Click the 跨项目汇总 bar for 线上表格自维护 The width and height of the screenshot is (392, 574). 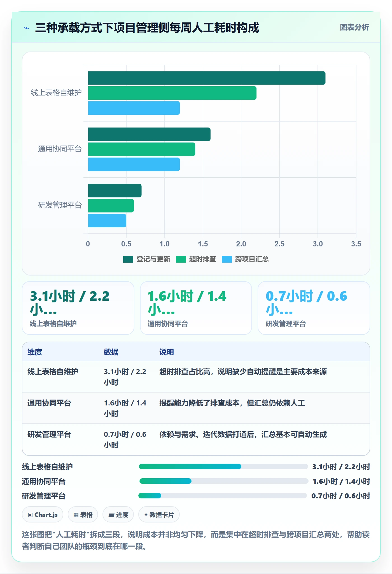pos(134,108)
